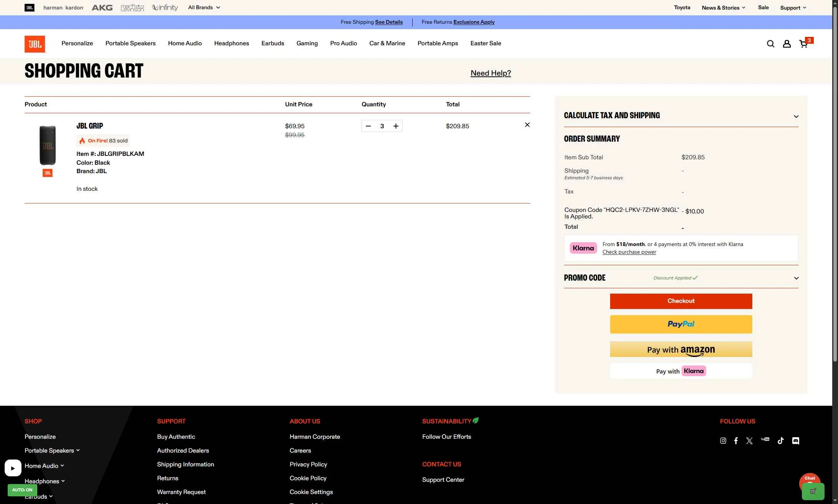This screenshot has width=838, height=504.
Task: Open the account profile icon
Action: (787, 44)
